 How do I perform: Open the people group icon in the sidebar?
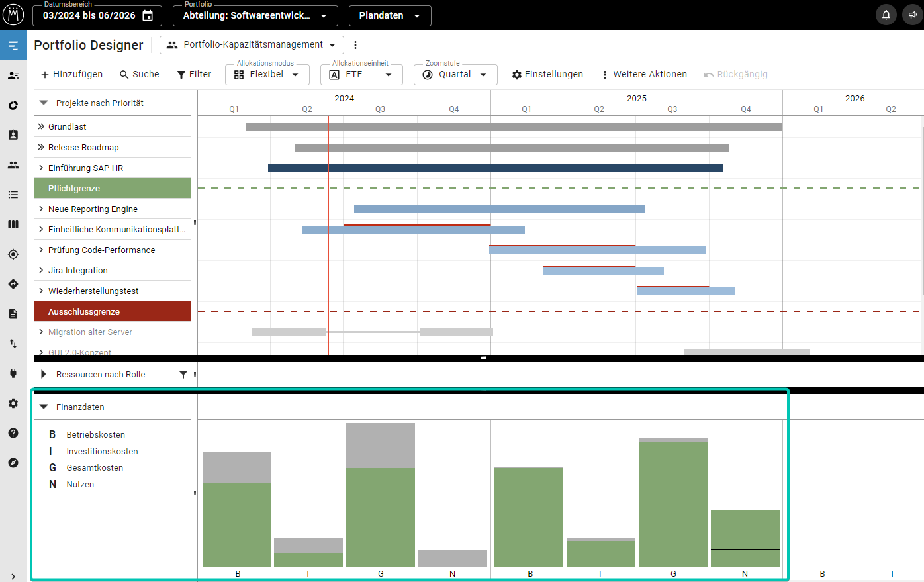pyautogui.click(x=13, y=165)
